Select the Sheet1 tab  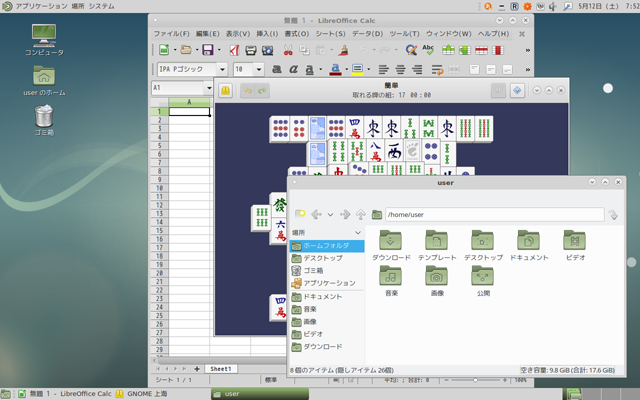click(221, 369)
